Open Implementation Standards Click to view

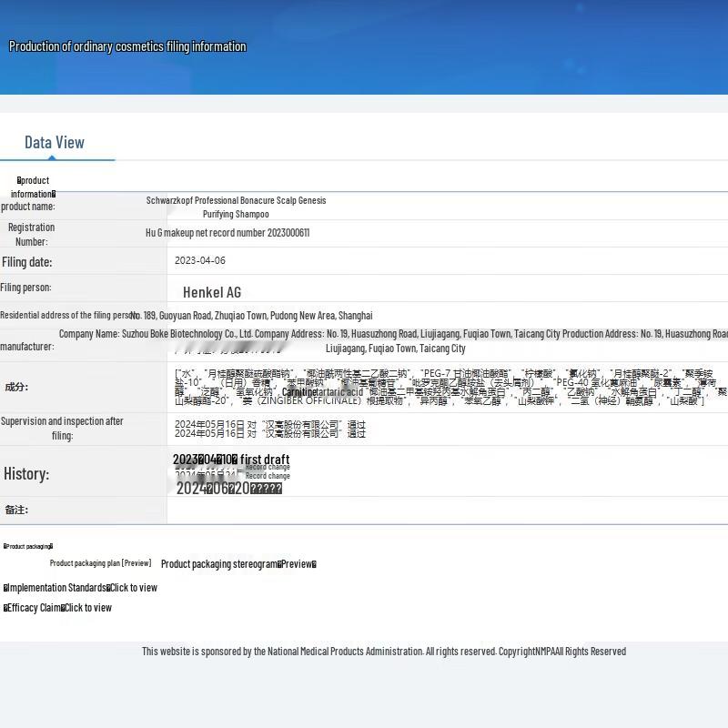coord(80,588)
